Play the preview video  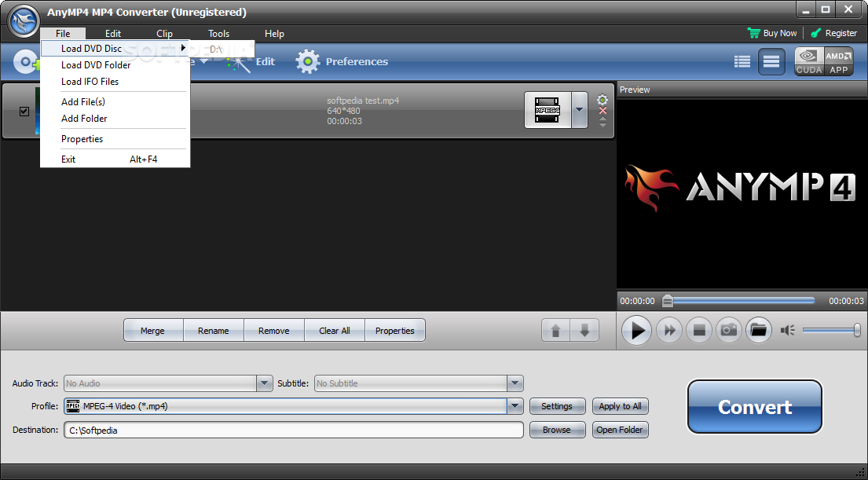(636, 331)
